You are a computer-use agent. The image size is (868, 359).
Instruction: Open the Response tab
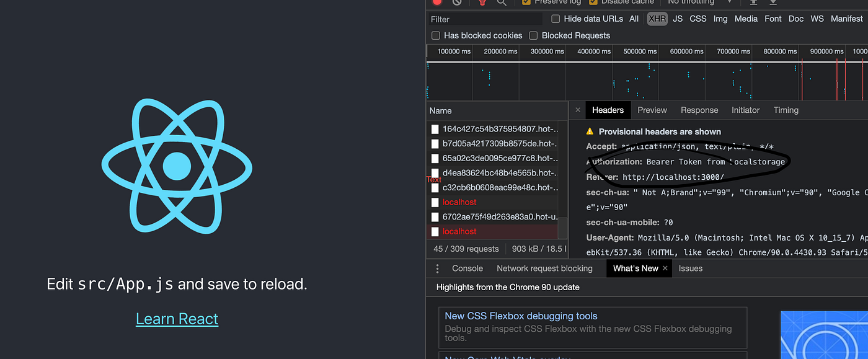pyautogui.click(x=699, y=110)
